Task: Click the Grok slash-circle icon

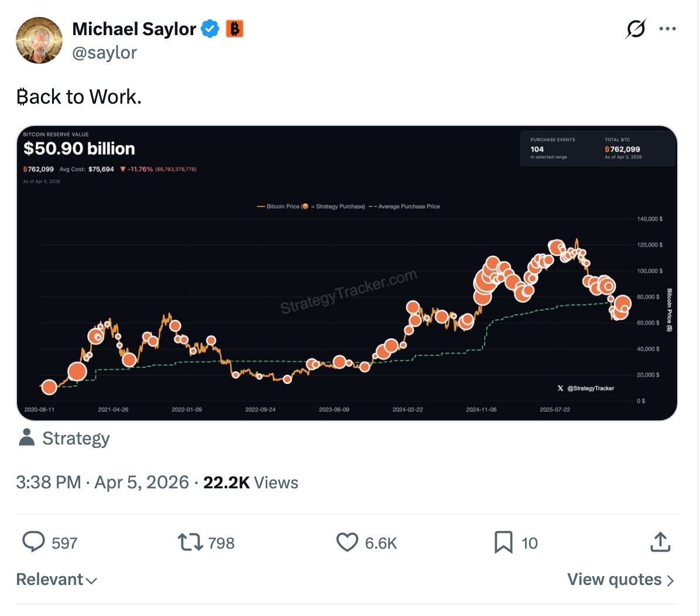Action: coord(636,29)
